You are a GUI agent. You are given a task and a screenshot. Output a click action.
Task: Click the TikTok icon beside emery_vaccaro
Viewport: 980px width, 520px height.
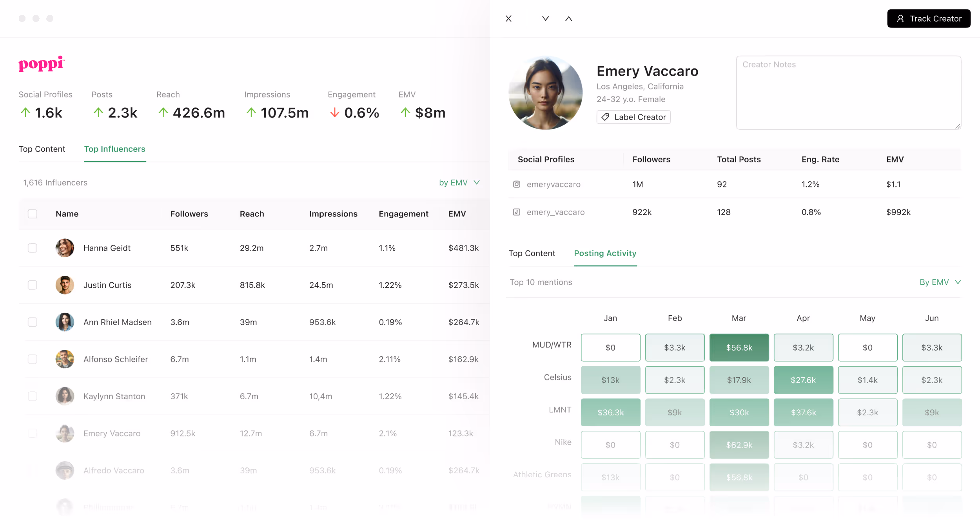(x=517, y=212)
